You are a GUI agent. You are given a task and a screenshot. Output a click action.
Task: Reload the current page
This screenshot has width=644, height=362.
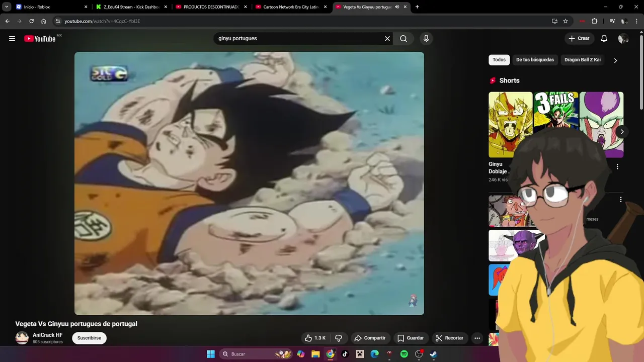(x=31, y=21)
